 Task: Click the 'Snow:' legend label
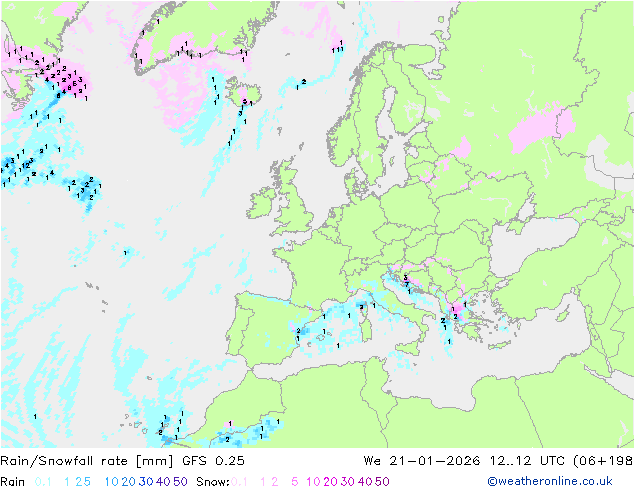point(213,482)
